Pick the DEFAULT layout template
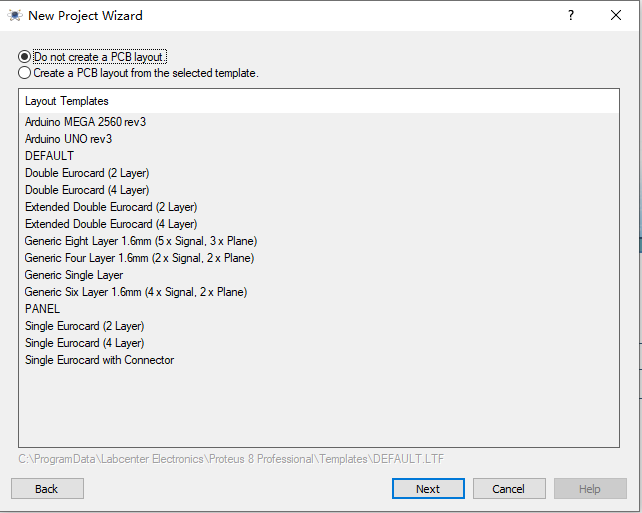642x513 pixels. tap(49, 156)
